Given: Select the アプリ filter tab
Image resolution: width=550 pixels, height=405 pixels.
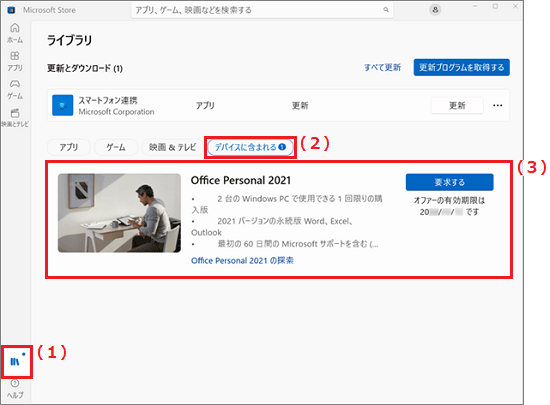Looking at the screenshot, I should tap(69, 147).
